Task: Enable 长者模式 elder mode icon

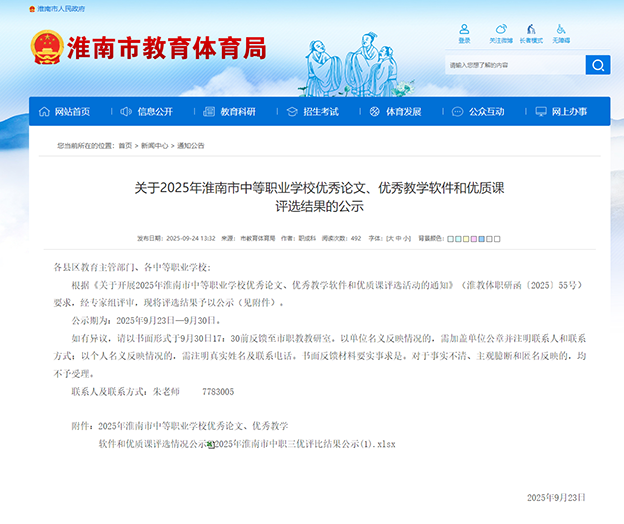Action: [x=531, y=32]
